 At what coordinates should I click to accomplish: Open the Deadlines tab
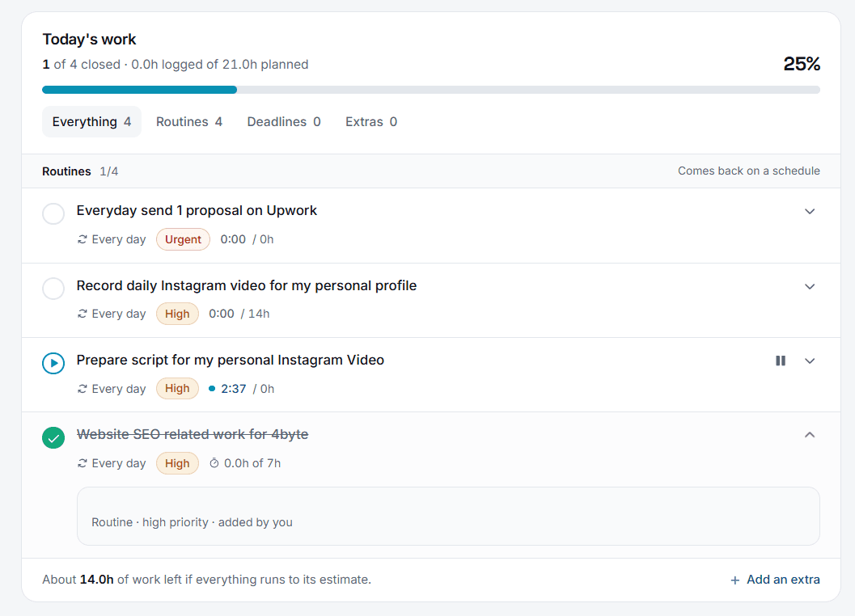284,121
